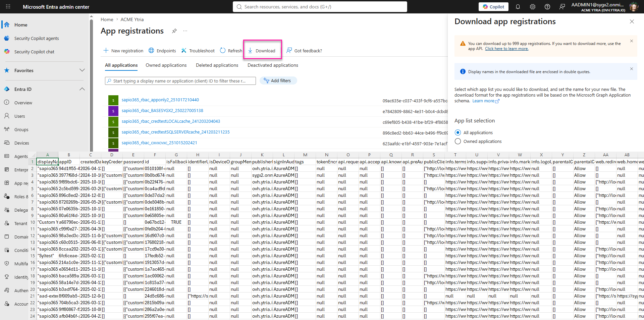Click Got feedback?
The height and width of the screenshot is (320, 644).
pos(304,51)
